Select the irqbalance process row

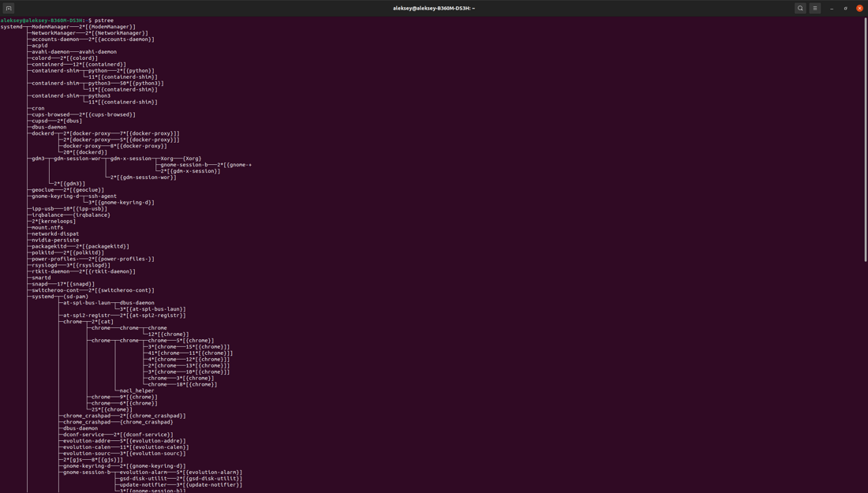pos(70,215)
